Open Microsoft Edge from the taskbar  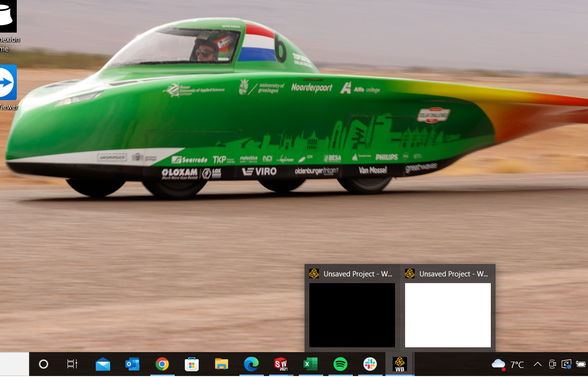251,365
